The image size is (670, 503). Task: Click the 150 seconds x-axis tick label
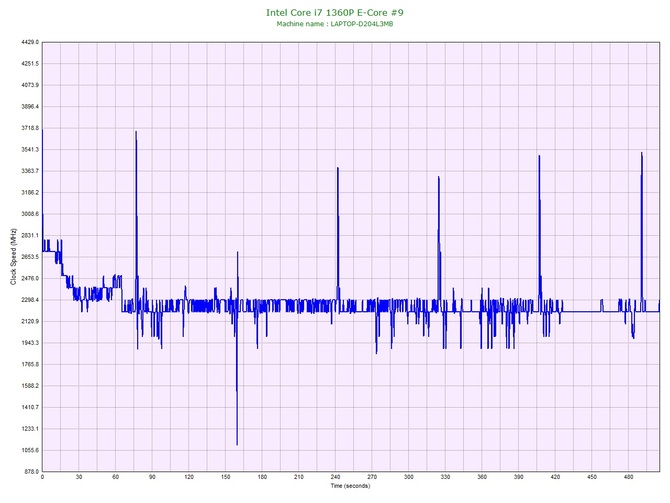226,477
